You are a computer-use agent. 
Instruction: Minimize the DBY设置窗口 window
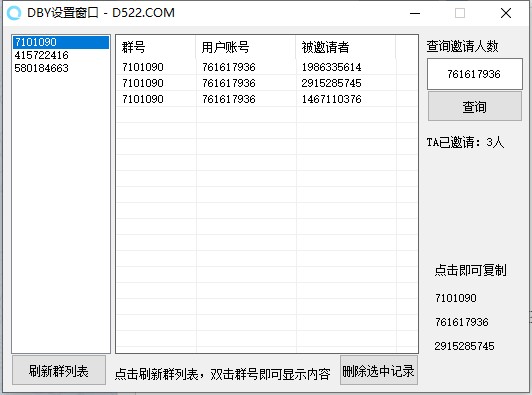[415, 13]
